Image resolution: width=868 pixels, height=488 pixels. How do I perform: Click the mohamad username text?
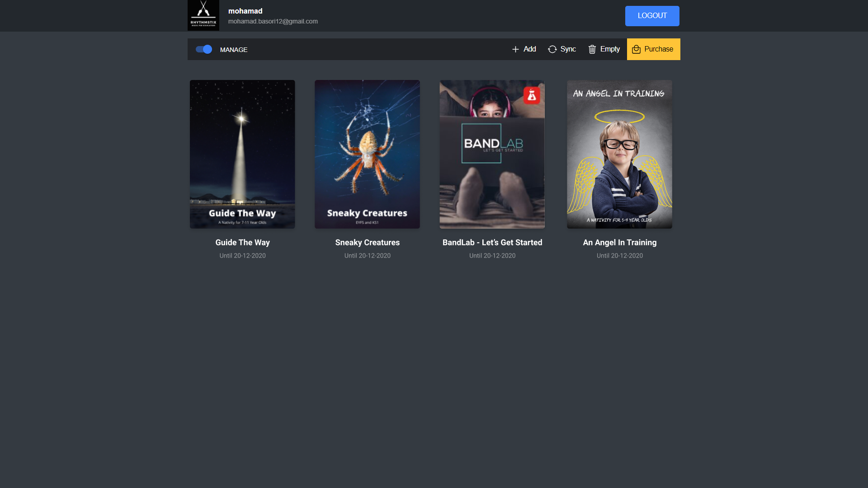[245, 11]
